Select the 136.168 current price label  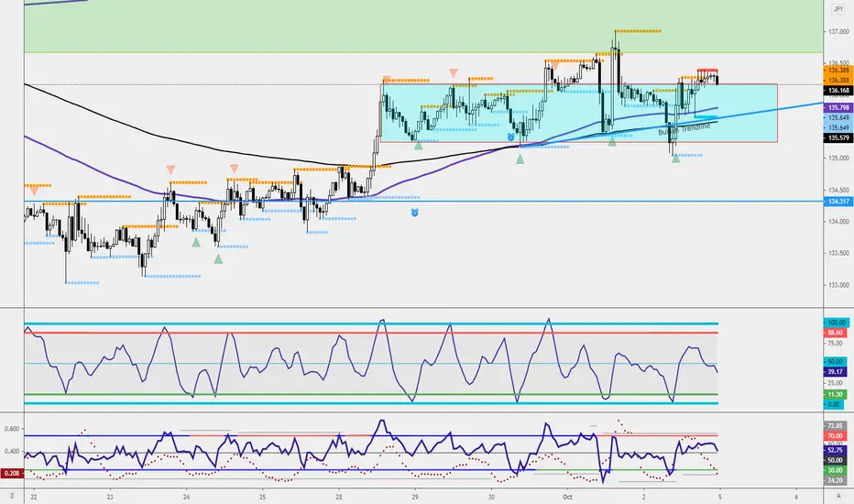click(838, 91)
